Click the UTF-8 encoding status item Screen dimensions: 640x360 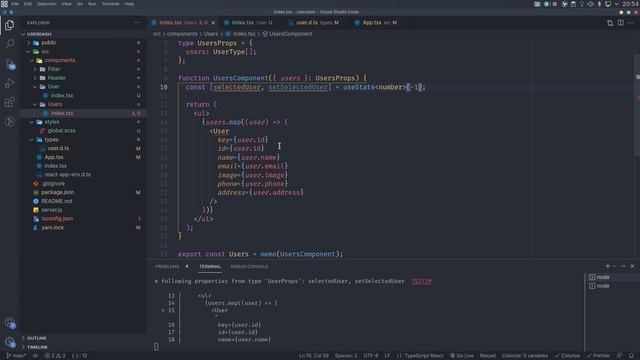click(x=371, y=356)
